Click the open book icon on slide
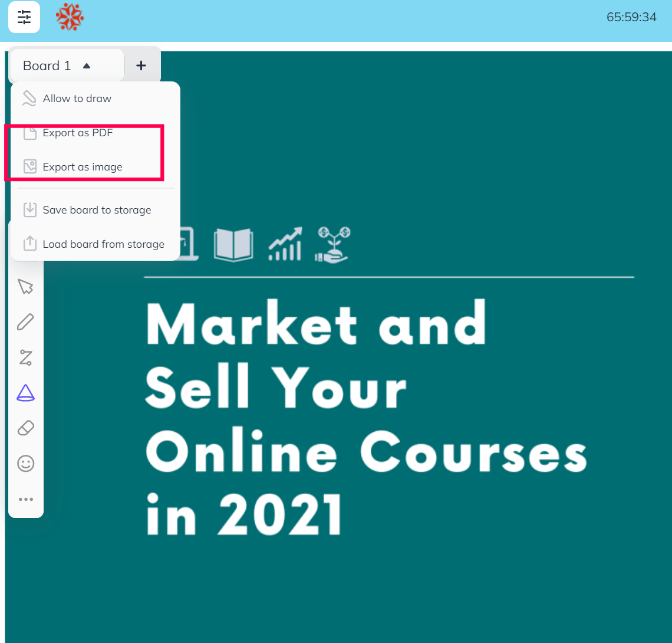The height and width of the screenshot is (643, 672). tap(233, 244)
